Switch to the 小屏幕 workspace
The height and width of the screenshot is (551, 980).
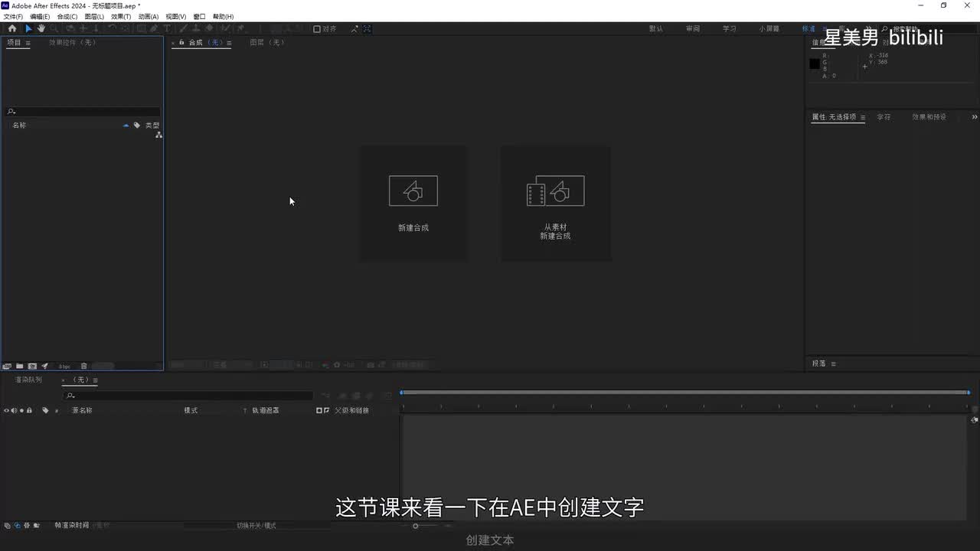click(x=769, y=28)
